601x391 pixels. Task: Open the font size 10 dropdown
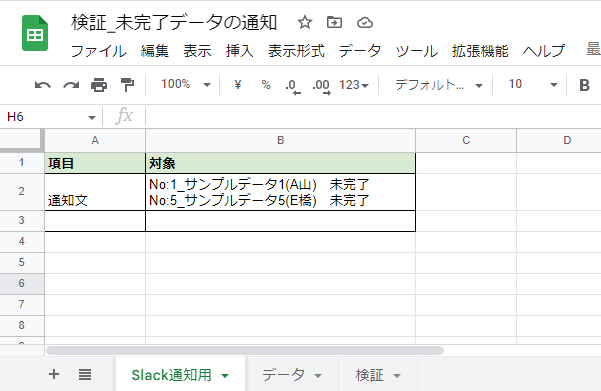pos(532,84)
